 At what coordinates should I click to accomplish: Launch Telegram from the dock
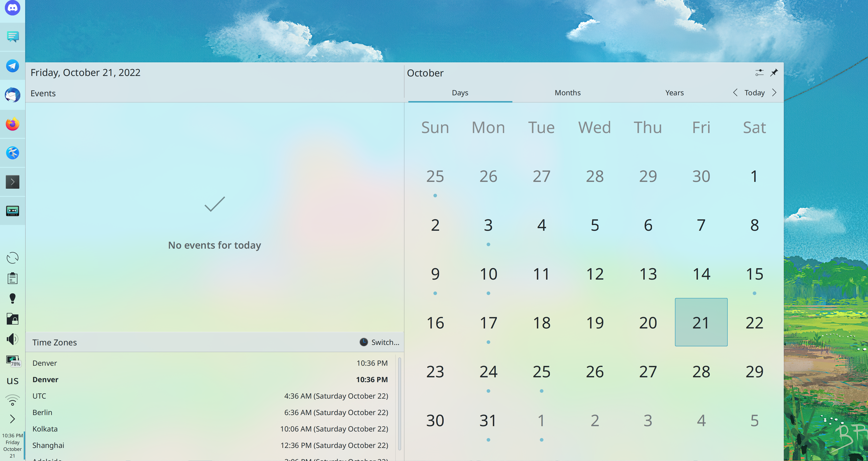click(13, 66)
